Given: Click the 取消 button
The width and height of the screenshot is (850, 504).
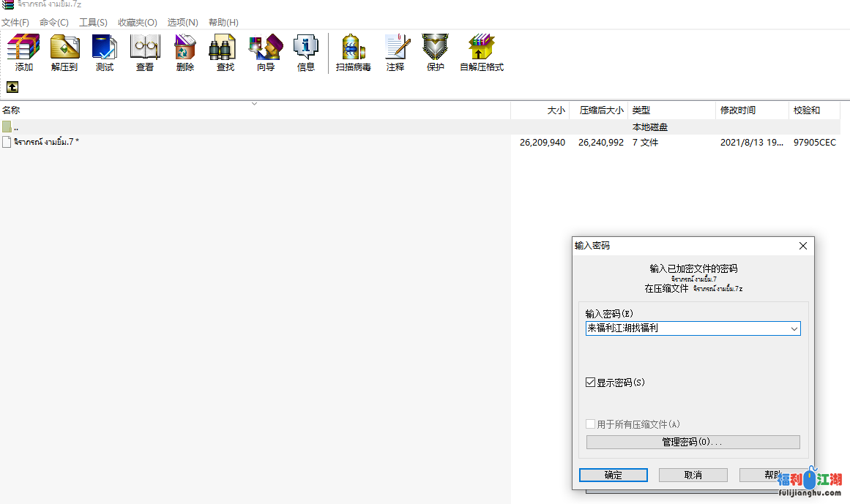Looking at the screenshot, I should click(693, 475).
